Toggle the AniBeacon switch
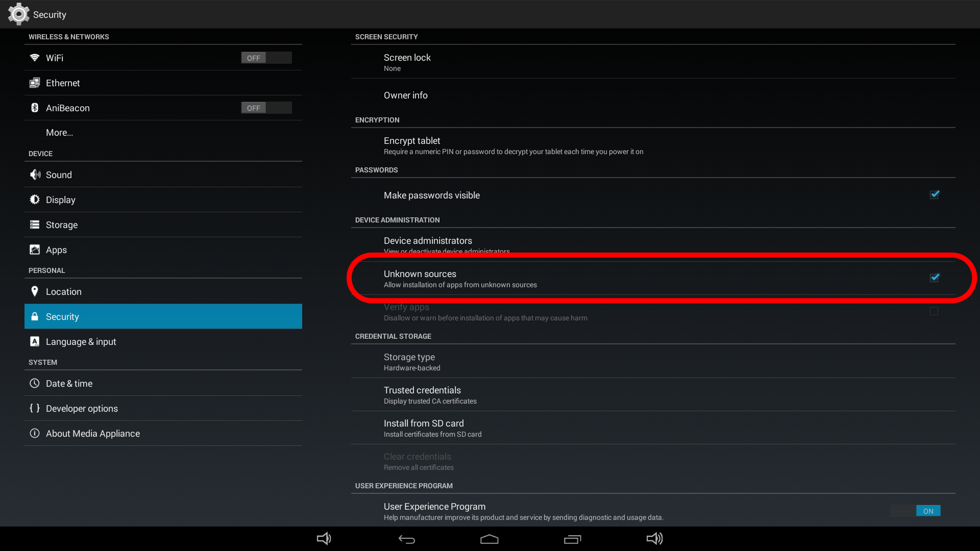980x551 pixels. tap(266, 108)
